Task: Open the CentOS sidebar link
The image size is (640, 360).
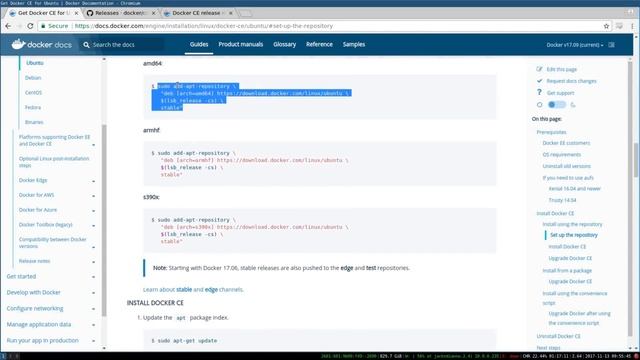Action: click(x=33, y=93)
